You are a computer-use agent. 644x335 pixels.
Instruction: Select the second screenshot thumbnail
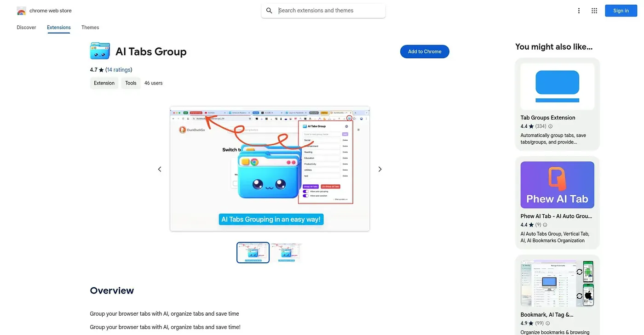point(287,253)
